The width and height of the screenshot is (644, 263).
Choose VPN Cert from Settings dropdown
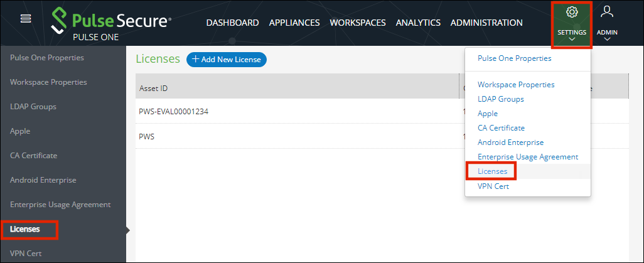(x=493, y=186)
